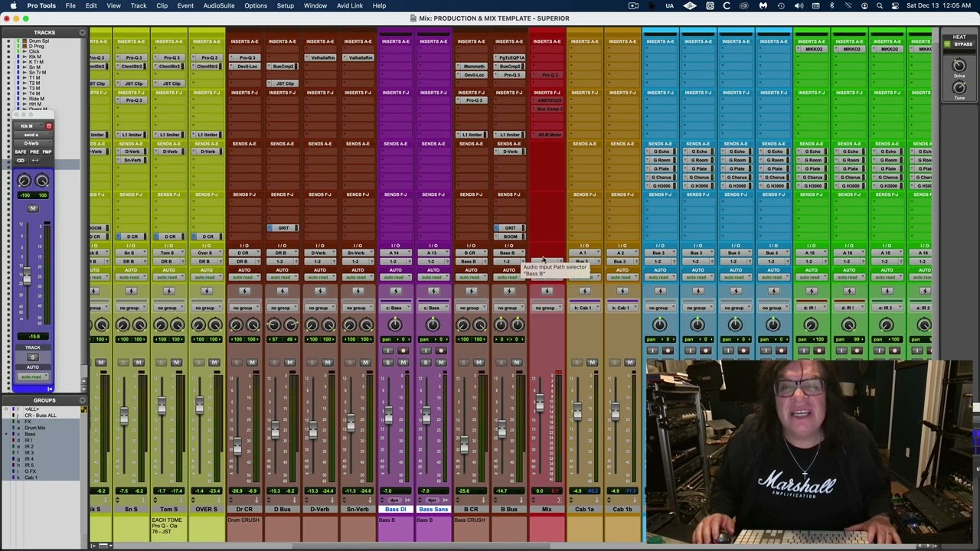Open Kik M track selector in send window

[x=29, y=126]
